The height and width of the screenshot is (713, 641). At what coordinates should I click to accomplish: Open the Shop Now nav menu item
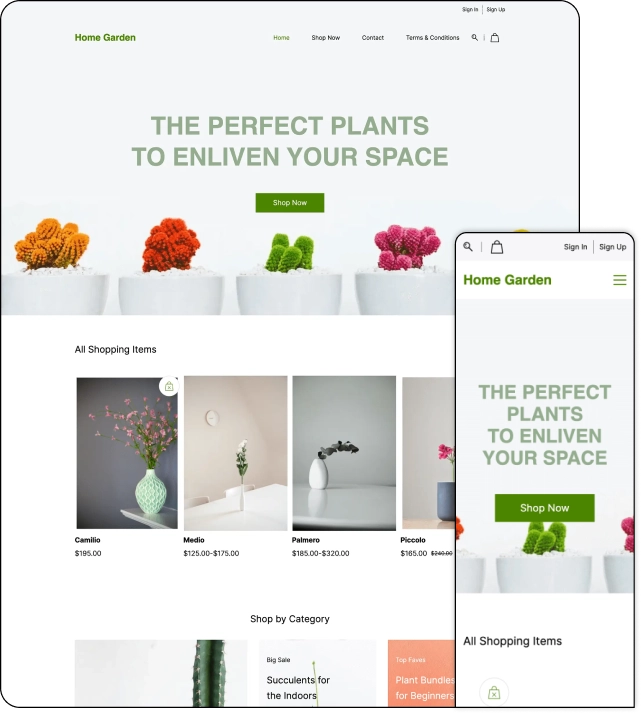(x=326, y=38)
